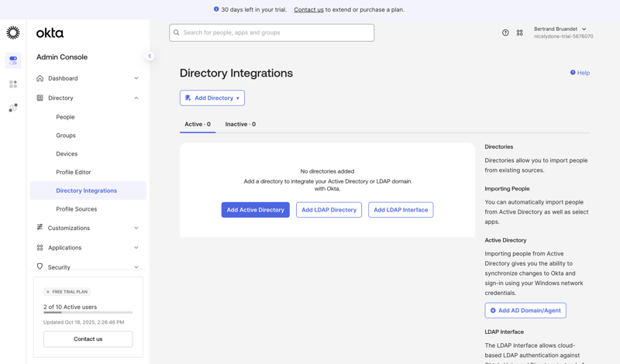Click the directory icon on Add Directory button
Screen dimensions: 620x364
[x=188, y=98]
